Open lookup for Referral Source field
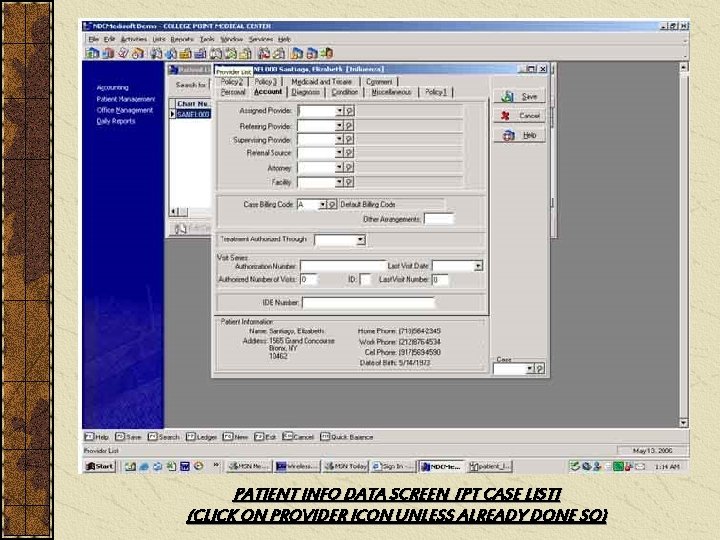The height and width of the screenshot is (540, 720). [x=349, y=152]
